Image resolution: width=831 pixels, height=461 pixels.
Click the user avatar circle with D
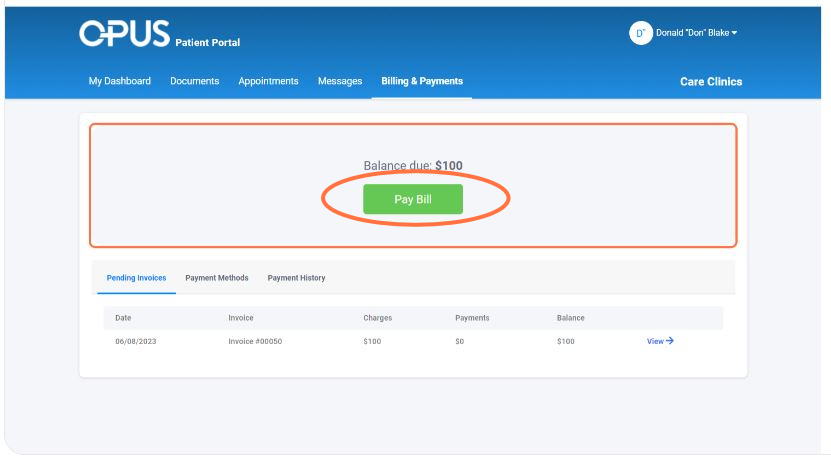point(640,33)
